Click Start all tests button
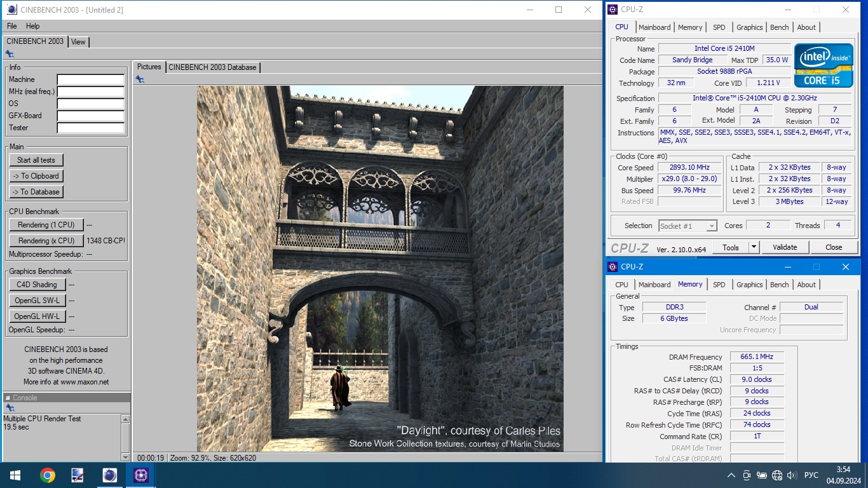 coord(36,160)
